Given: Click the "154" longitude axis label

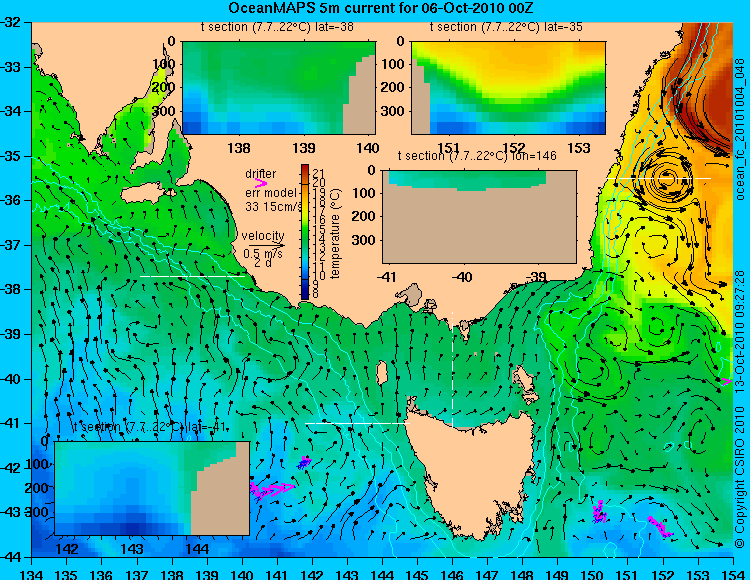Looking at the screenshot, I should tap(734, 573).
